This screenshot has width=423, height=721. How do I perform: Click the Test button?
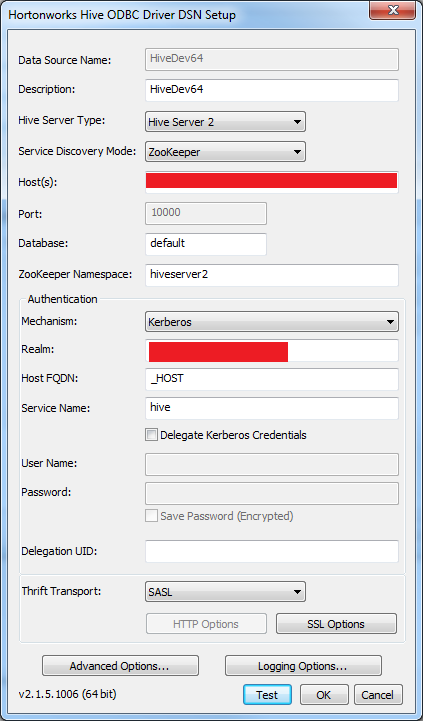[x=267, y=694]
